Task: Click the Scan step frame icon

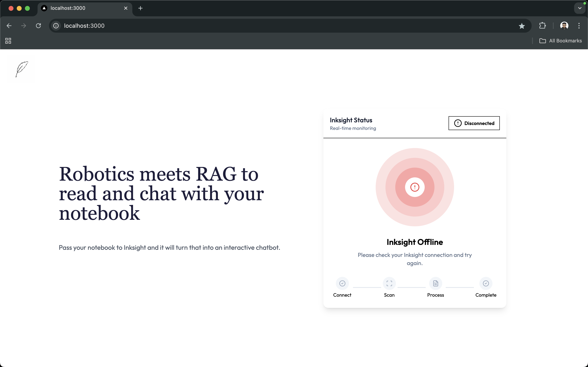Action: tap(389, 283)
